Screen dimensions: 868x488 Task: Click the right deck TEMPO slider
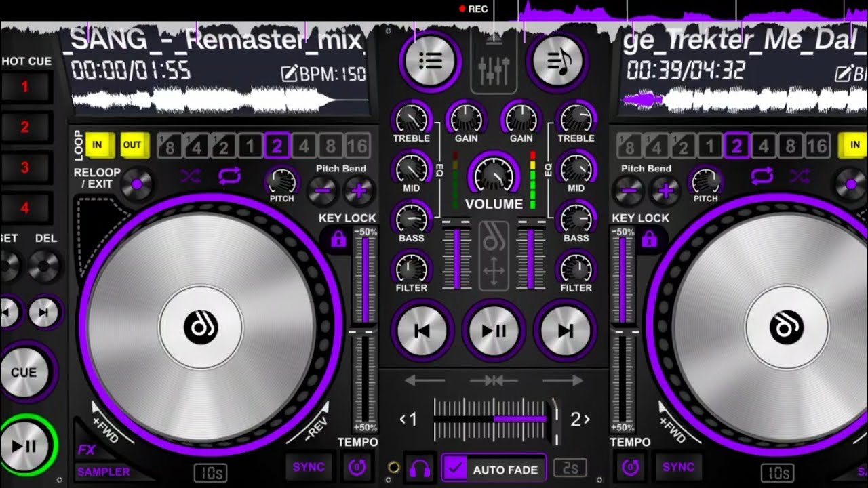(x=623, y=331)
